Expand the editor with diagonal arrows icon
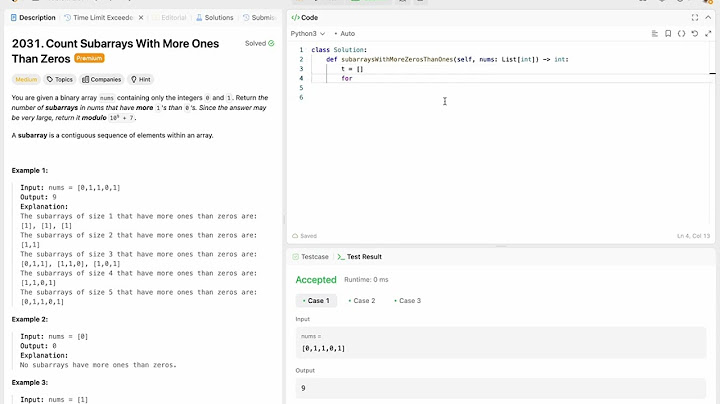The image size is (720, 404). coord(708,34)
